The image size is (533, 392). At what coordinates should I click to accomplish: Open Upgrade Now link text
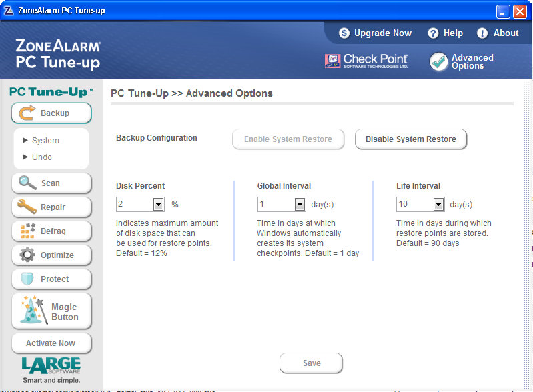click(383, 33)
